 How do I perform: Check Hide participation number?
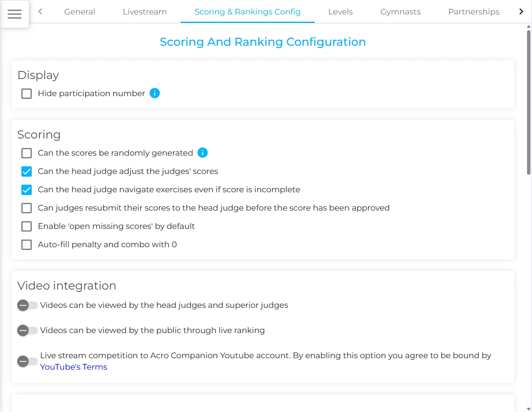coord(27,93)
